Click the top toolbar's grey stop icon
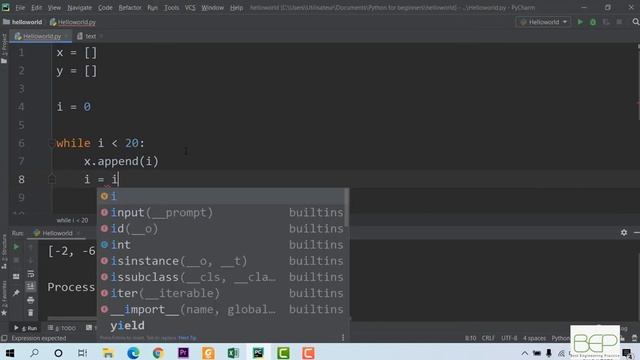This screenshot has height=360, width=640. pyautogui.click(x=619, y=22)
